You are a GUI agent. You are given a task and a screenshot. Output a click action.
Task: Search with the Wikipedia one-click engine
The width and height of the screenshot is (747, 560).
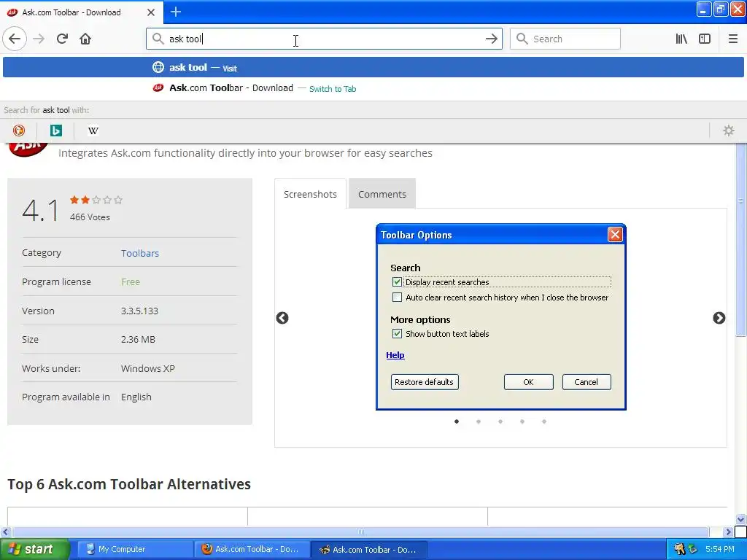click(x=93, y=131)
